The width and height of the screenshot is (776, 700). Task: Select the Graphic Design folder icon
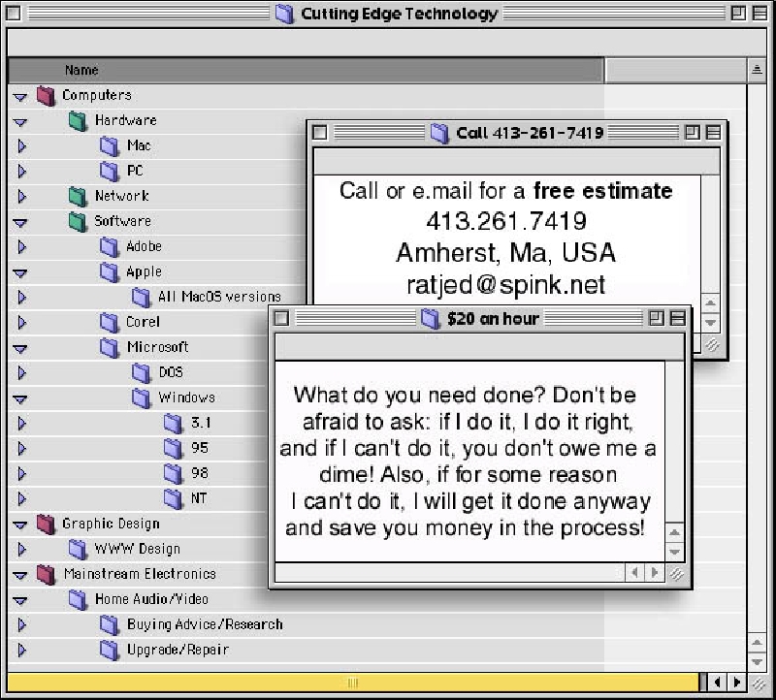(46, 524)
